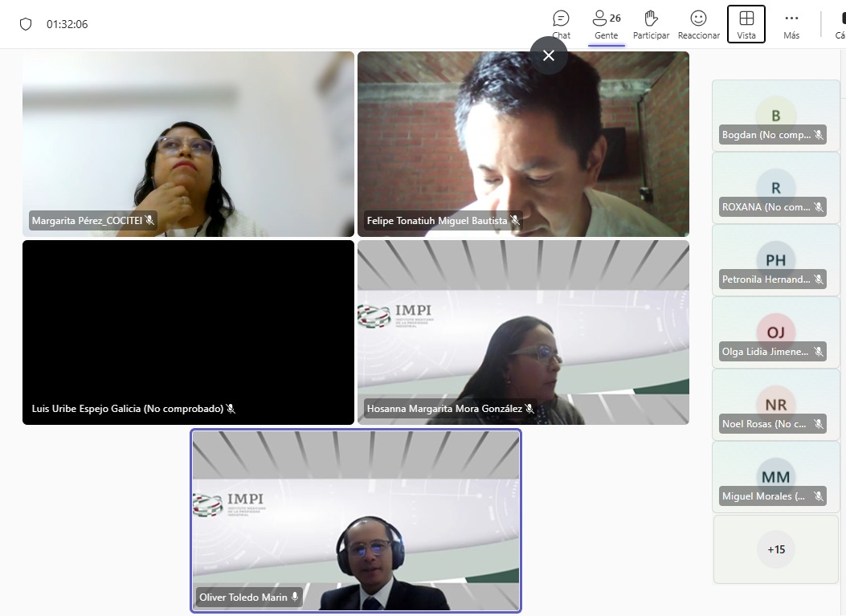
Task: Click muted mic icon beside Margarita Pérez_COCITEI
Action: 149,220
